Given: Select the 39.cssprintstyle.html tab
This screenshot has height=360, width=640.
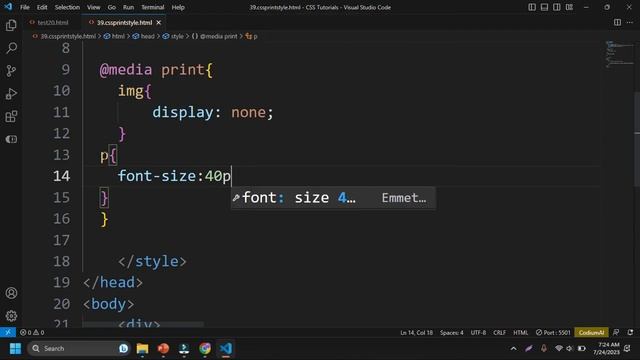Looking at the screenshot, I should [x=124, y=22].
